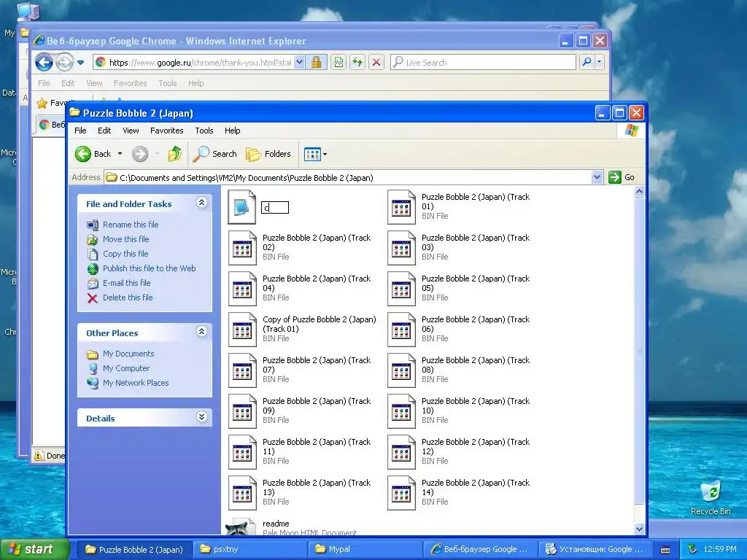This screenshot has width=747, height=560.
Task: Open the Explorer Search pane
Action: click(215, 154)
